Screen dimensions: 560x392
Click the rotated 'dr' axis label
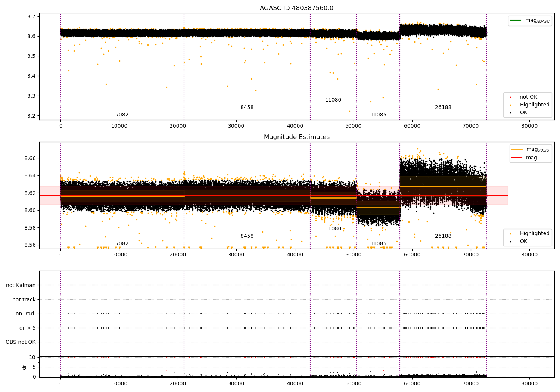(x=24, y=367)
